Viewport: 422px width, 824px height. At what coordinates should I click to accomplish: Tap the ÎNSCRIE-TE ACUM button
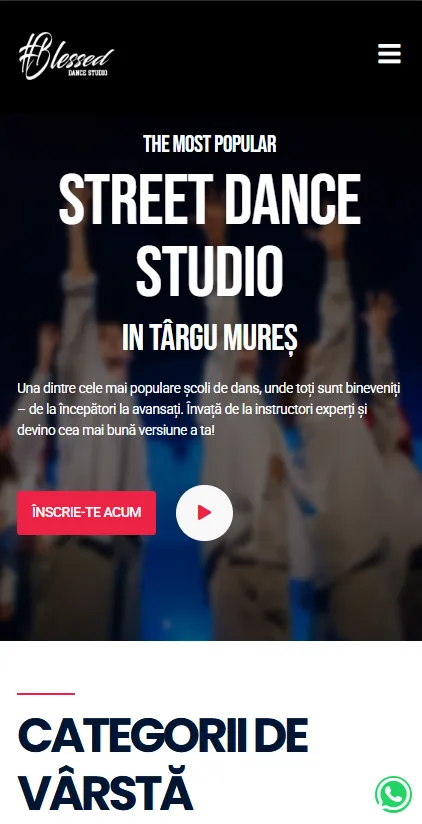86,512
